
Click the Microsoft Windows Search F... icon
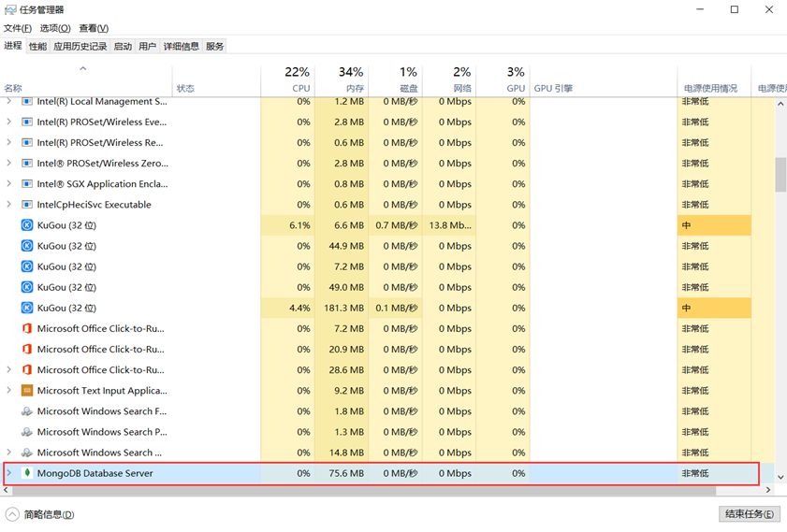click(x=27, y=411)
